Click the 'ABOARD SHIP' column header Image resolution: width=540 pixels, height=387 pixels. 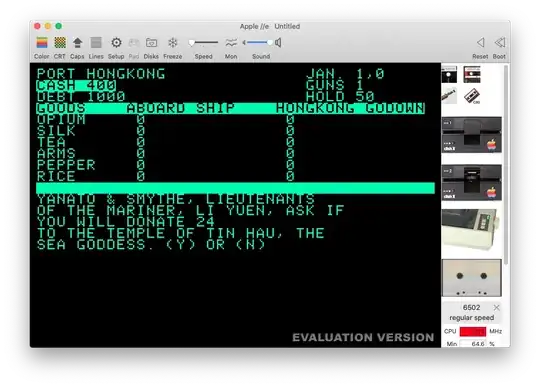(180, 108)
